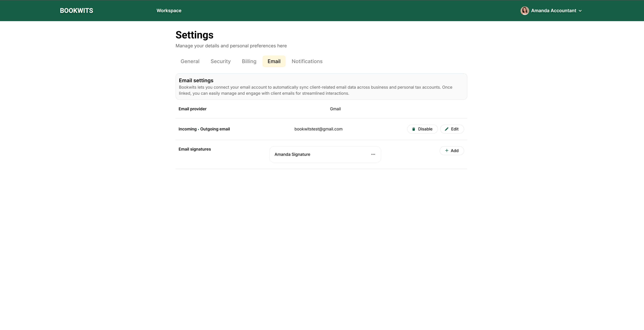
Task: Switch to the General tab
Action: click(x=190, y=61)
